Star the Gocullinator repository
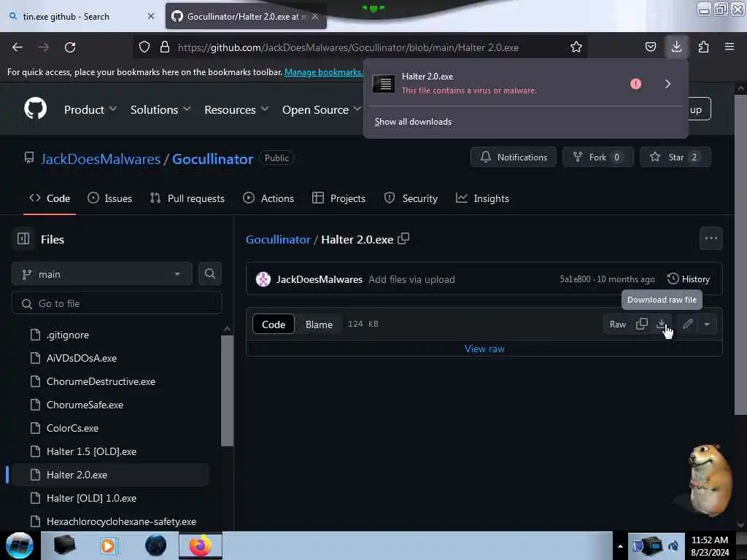Screen dimensions: 747x560 point(675,157)
